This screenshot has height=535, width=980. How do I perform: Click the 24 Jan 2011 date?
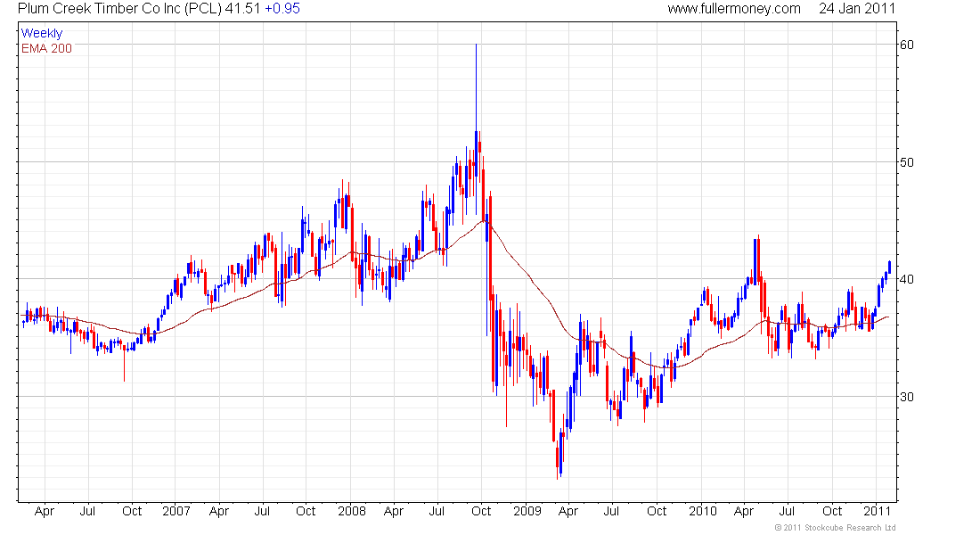coord(857,9)
